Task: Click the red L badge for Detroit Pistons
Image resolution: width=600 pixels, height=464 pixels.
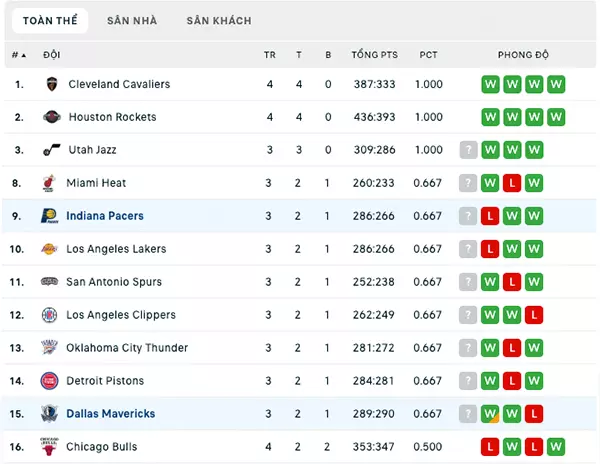Action: point(512,381)
